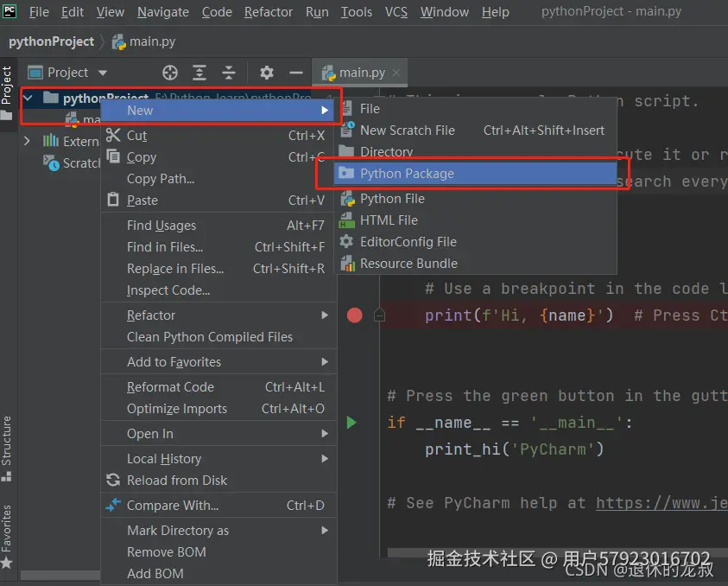Hide the Project panel with minus icon

[295, 73]
